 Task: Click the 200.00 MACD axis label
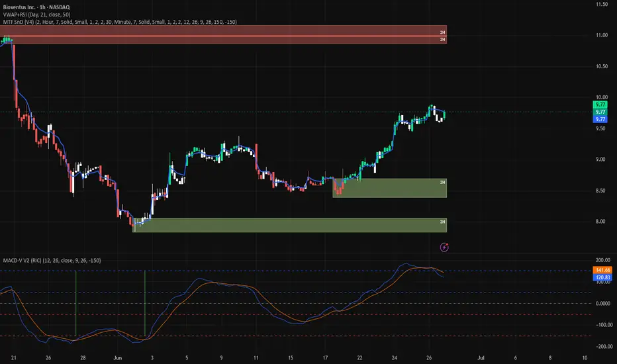[603, 260]
